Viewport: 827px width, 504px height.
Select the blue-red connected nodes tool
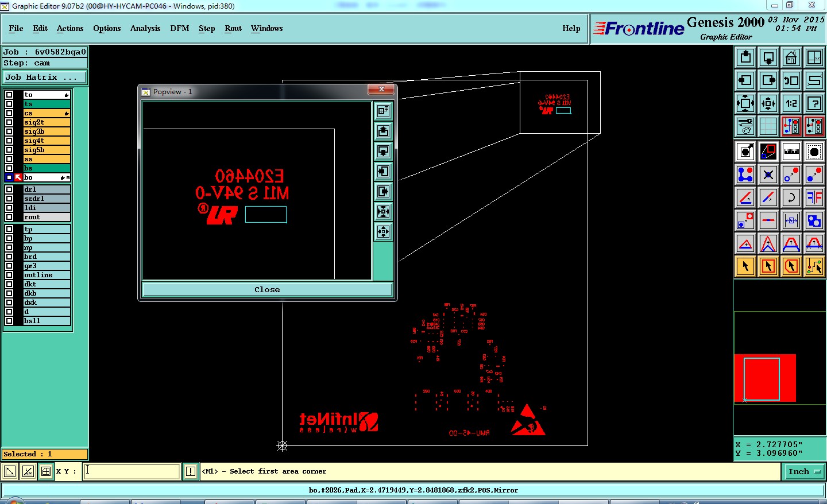point(745,175)
